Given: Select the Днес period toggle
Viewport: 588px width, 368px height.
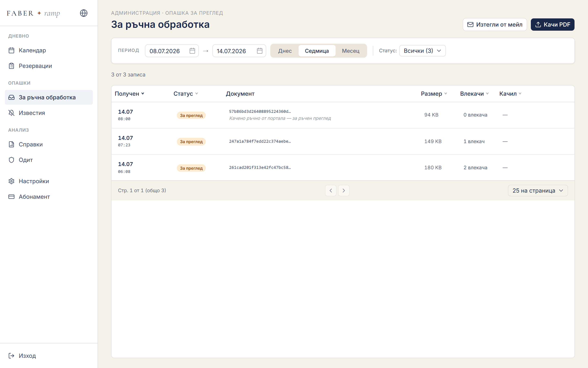Looking at the screenshot, I should point(285,51).
